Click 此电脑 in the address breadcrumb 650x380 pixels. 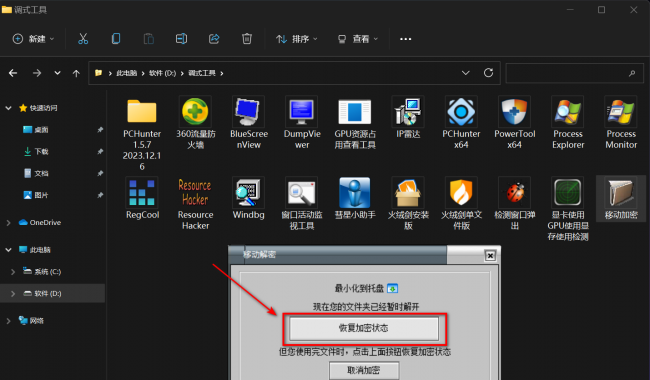pos(126,73)
